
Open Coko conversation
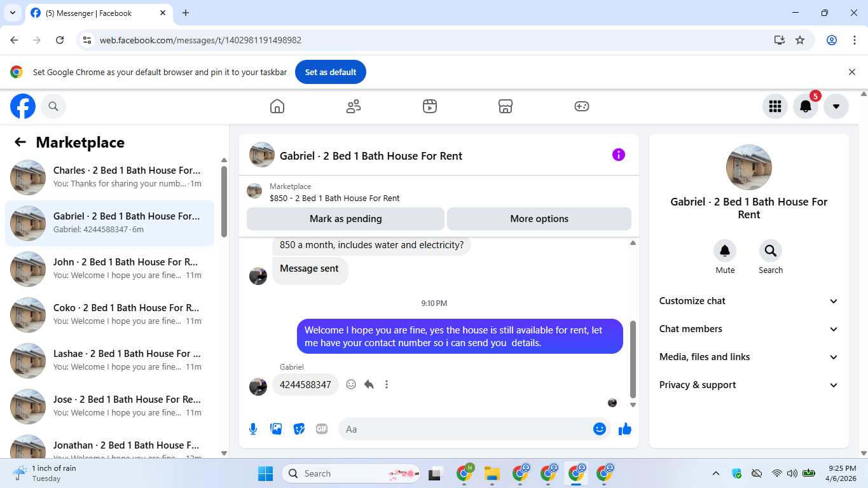tap(109, 314)
